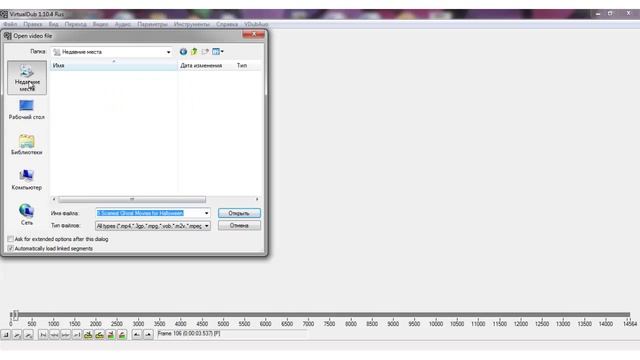Open Рабочий стол in the places bar
Viewport: 640px width, 360px height.
[27, 110]
